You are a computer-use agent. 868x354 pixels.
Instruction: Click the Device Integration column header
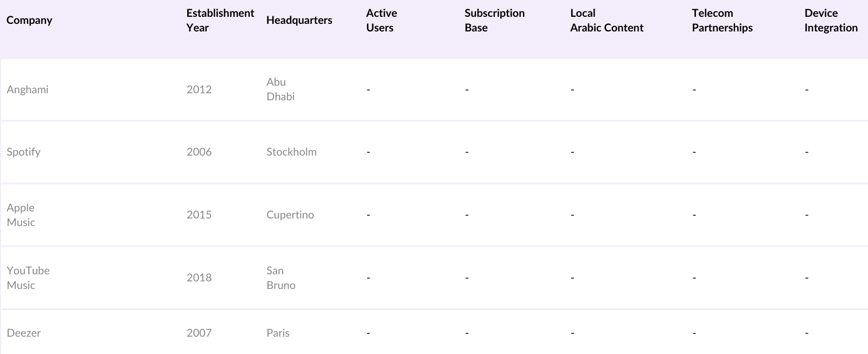click(x=831, y=20)
